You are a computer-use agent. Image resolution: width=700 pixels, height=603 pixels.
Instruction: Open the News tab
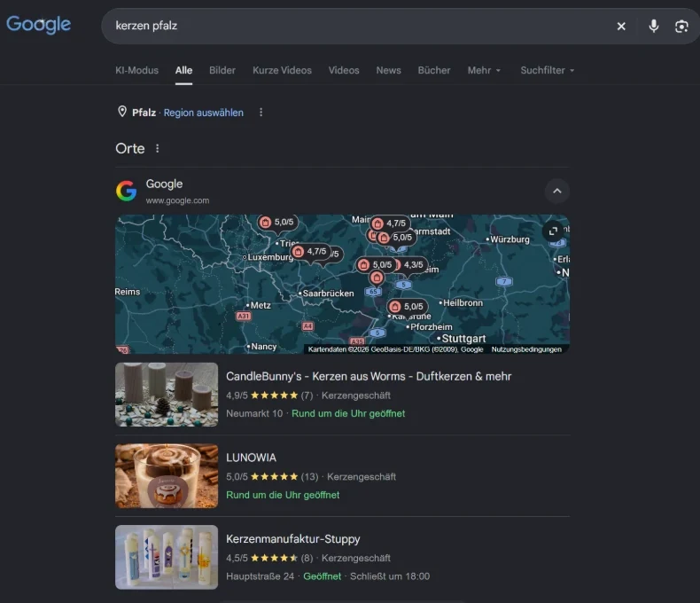[x=388, y=71]
